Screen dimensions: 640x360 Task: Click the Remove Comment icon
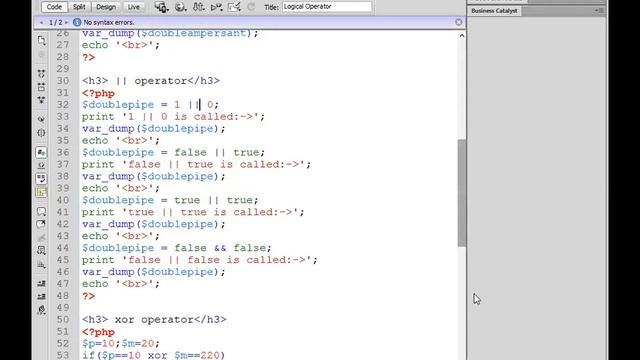(x=41, y=224)
